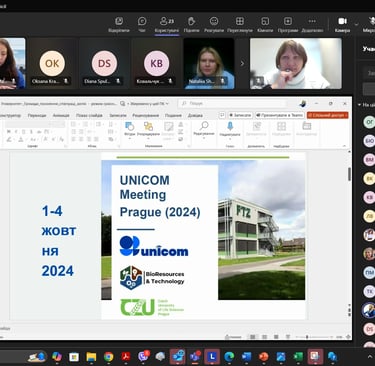Expand the Font group dialog launcher

pyautogui.click(x=66, y=146)
